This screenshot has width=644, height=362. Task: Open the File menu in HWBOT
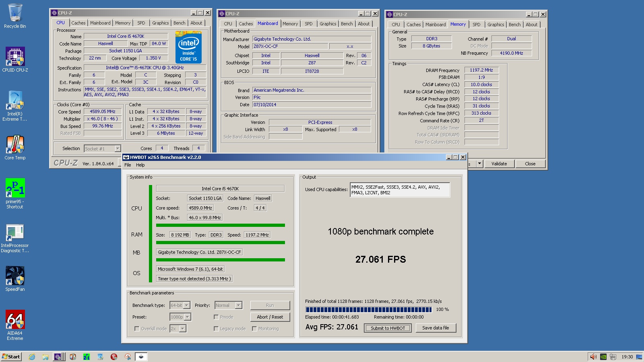(x=128, y=165)
